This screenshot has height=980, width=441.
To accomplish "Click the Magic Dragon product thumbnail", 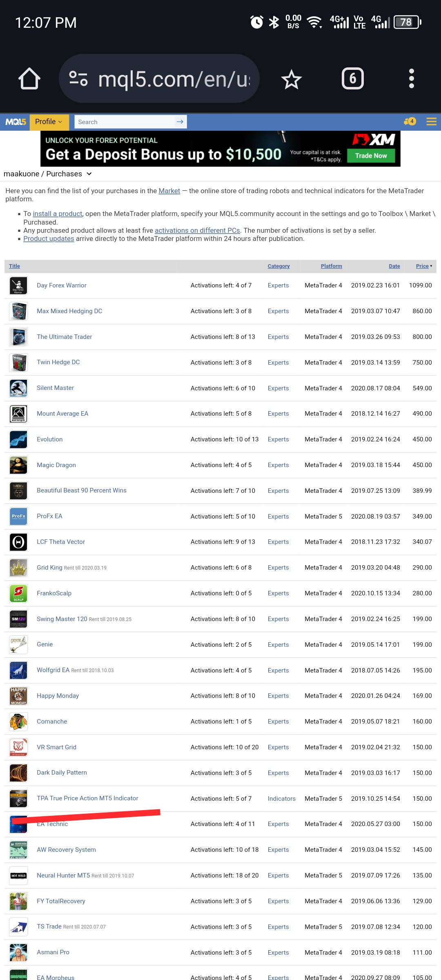I will coord(18,465).
